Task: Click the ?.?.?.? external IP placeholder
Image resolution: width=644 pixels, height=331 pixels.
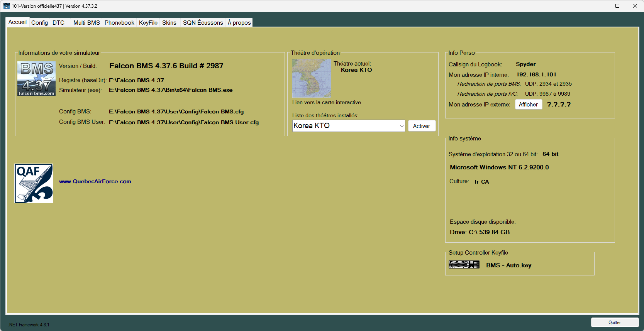Action: 559,105
